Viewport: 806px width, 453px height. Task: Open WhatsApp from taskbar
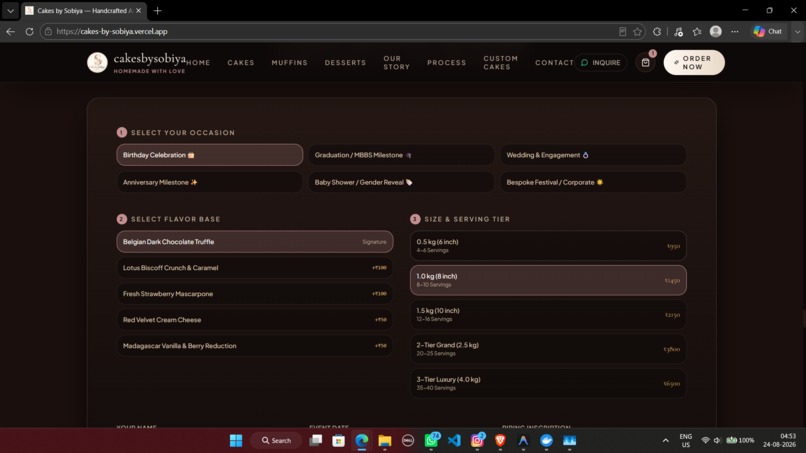coord(431,441)
